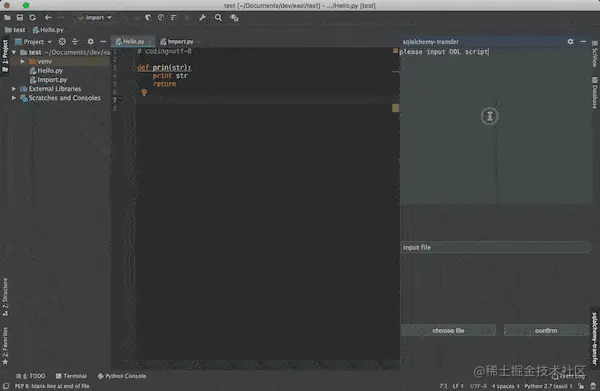600x391 pixels.
Task: Run with coverage using the shield icon
Action: pyautogui.click(x=148, y=18)
